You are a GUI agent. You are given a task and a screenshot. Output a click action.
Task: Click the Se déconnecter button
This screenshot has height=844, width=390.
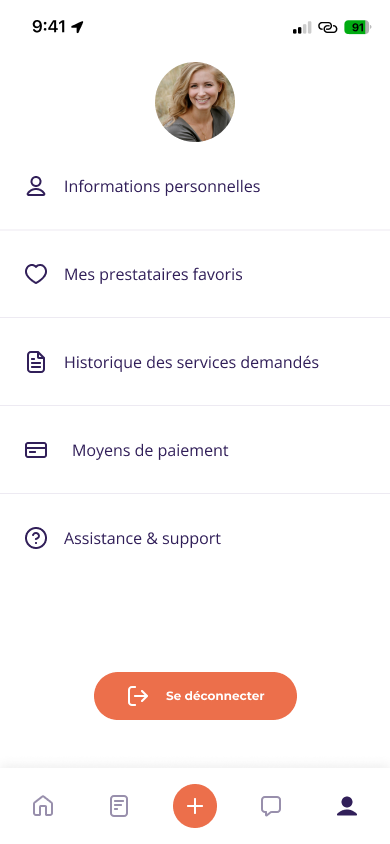pos(195,695)
